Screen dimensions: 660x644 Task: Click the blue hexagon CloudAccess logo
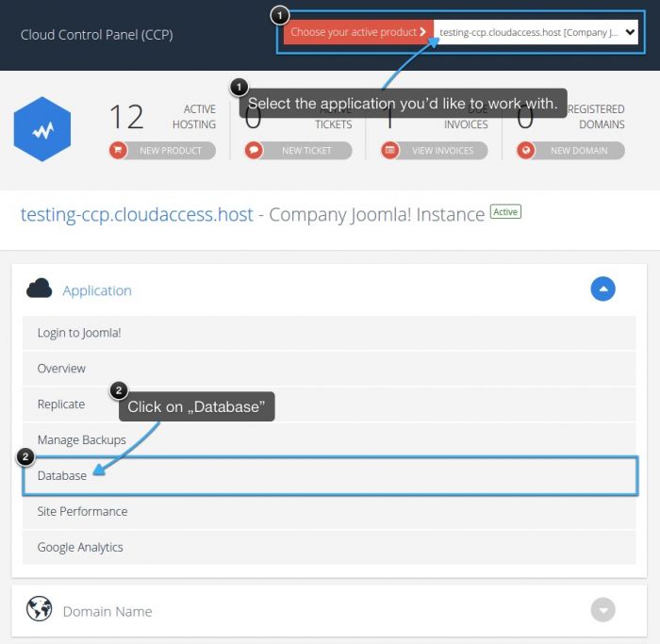42,129
